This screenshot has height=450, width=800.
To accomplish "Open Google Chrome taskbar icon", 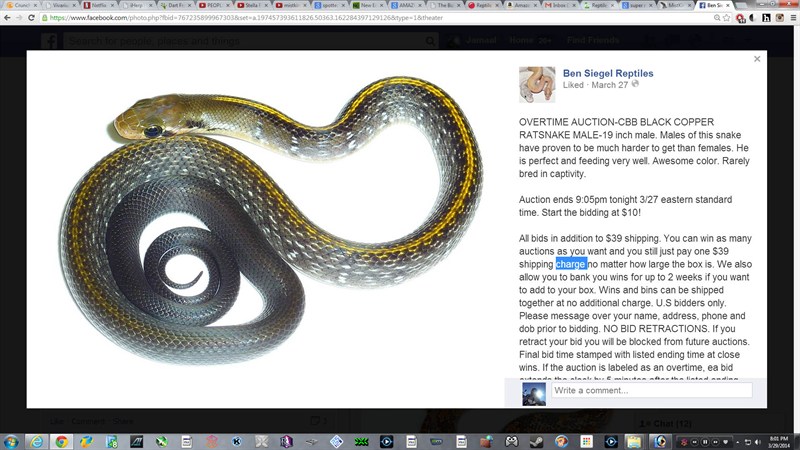I will (x=61, y=442).
